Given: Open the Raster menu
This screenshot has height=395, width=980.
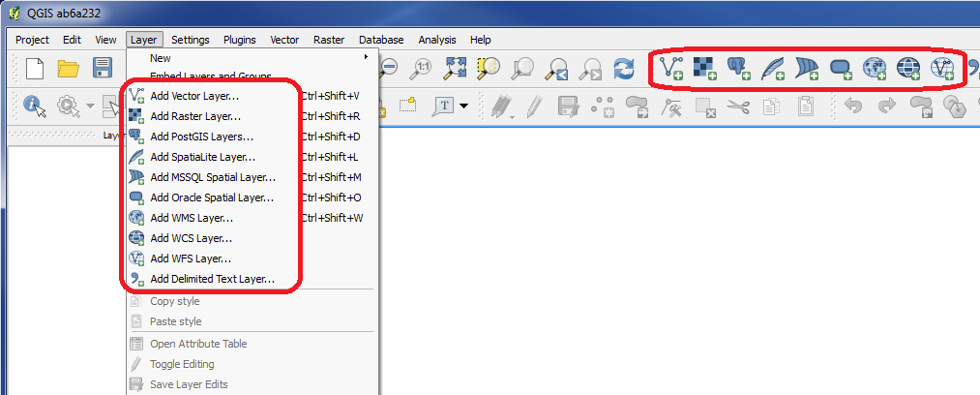Looking at the screenshot, I should [329, 40].
